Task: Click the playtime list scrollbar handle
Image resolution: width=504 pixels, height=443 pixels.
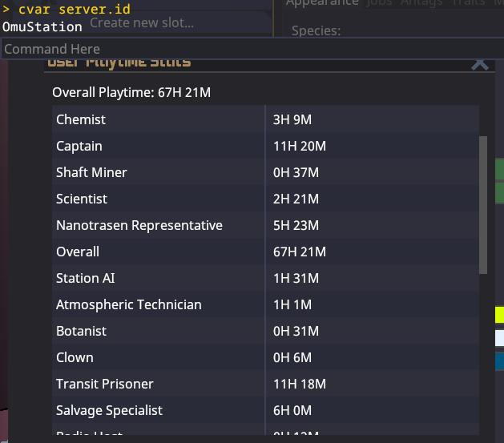Action: tap(482, 204)
